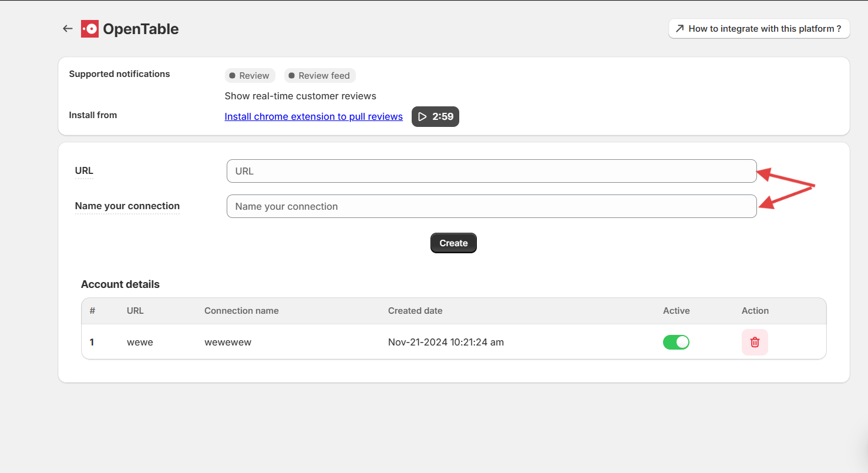The height and width of the screenshot is (473, 868).
Task: Toggle the wewewew connection active switch
Action: (x=676, y=342)
